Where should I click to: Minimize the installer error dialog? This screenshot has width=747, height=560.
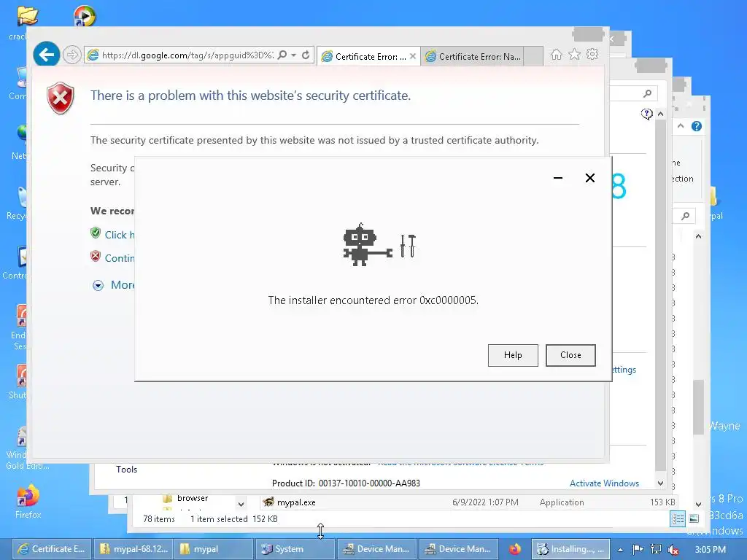click(x=558, y=178)
